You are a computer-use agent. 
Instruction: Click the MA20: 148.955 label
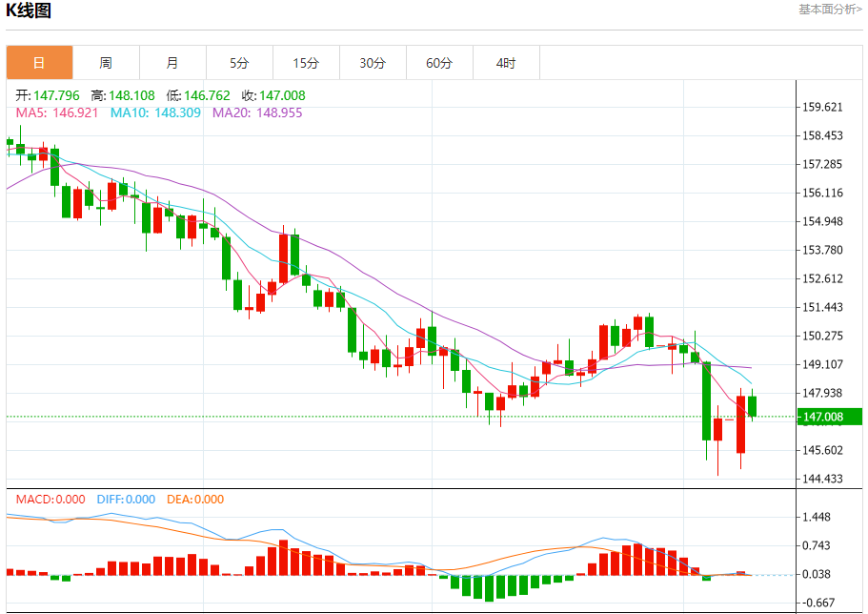(x=257, y=113)
